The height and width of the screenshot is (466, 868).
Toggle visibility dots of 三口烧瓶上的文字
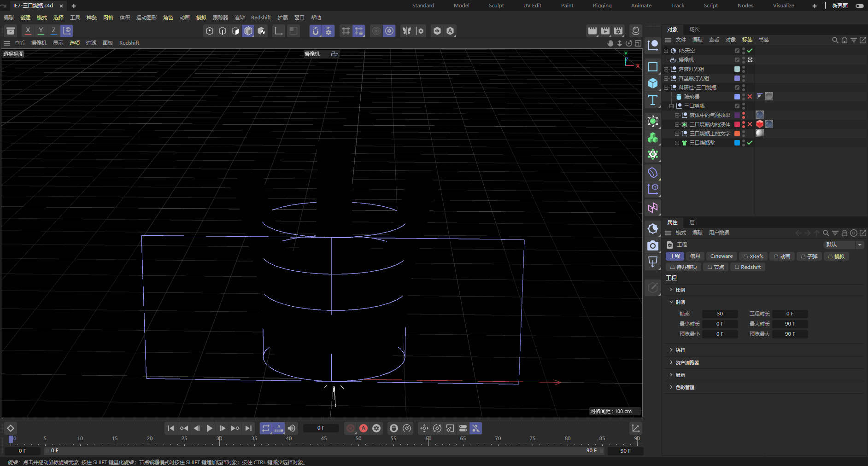pyautogui.click(x=744, y=134)
